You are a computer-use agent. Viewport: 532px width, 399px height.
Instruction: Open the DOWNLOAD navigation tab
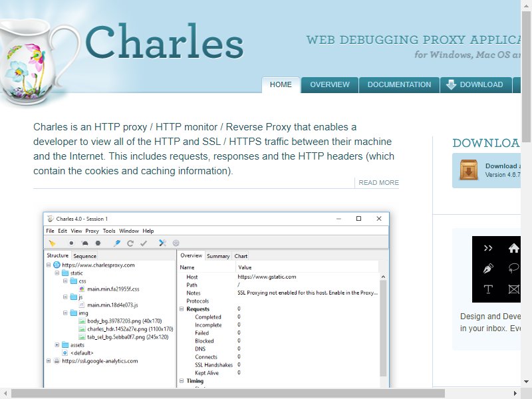point(476,85)
